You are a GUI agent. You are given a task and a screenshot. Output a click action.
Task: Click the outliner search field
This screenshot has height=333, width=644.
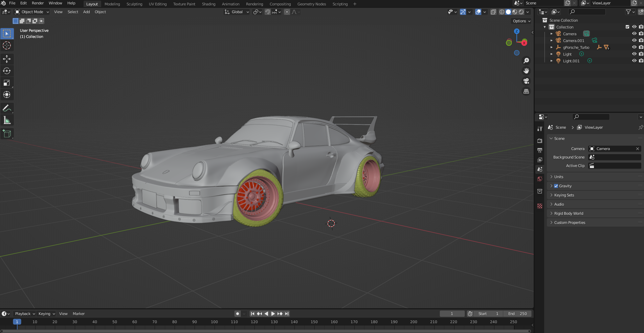click(587, 12)
